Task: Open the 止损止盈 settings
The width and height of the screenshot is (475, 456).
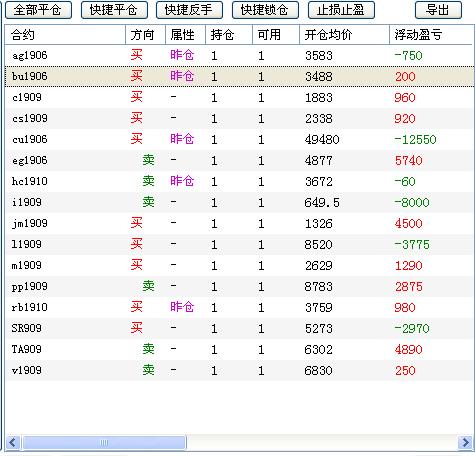Action: point(341,10)
